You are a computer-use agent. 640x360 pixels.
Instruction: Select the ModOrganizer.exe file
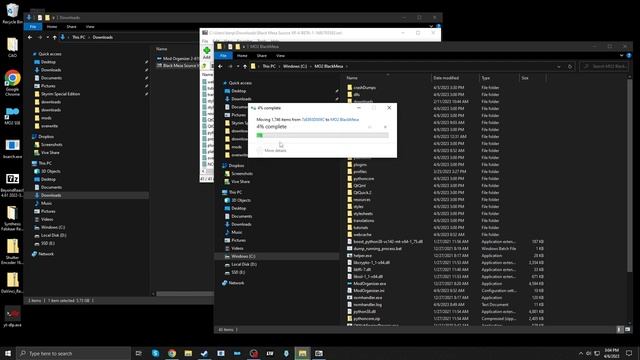369,284
